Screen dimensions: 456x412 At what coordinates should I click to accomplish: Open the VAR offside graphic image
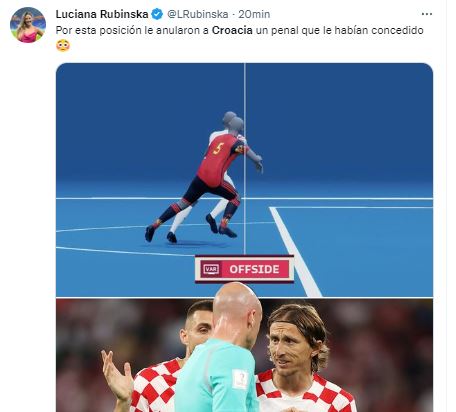[x=244, y=180]
